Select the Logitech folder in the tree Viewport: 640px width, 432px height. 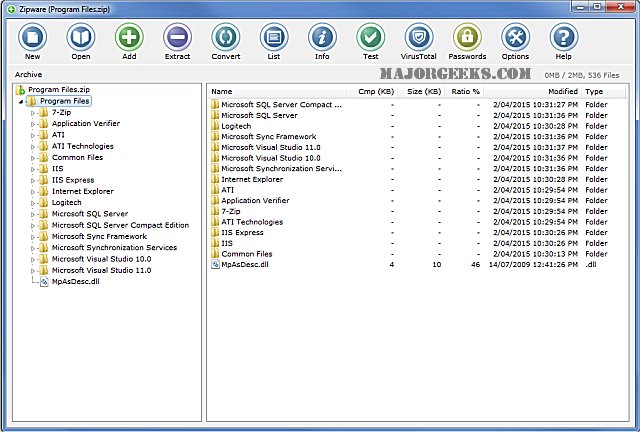click(x=67, y=203)
